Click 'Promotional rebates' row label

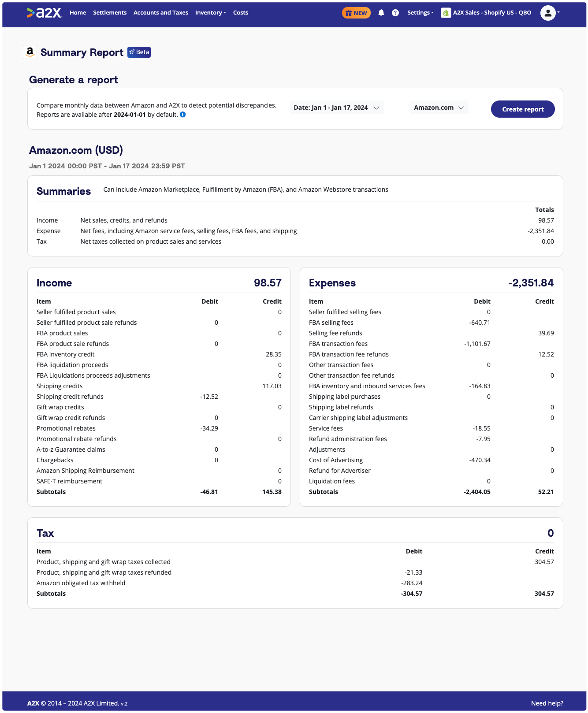(x=66, y=428)
